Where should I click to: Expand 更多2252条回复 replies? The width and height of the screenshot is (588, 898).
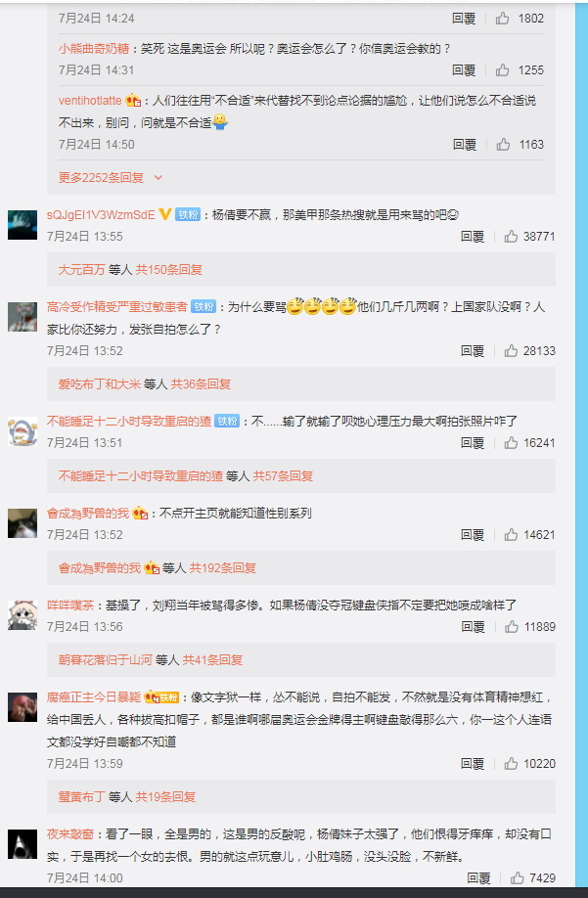[111, 177]
